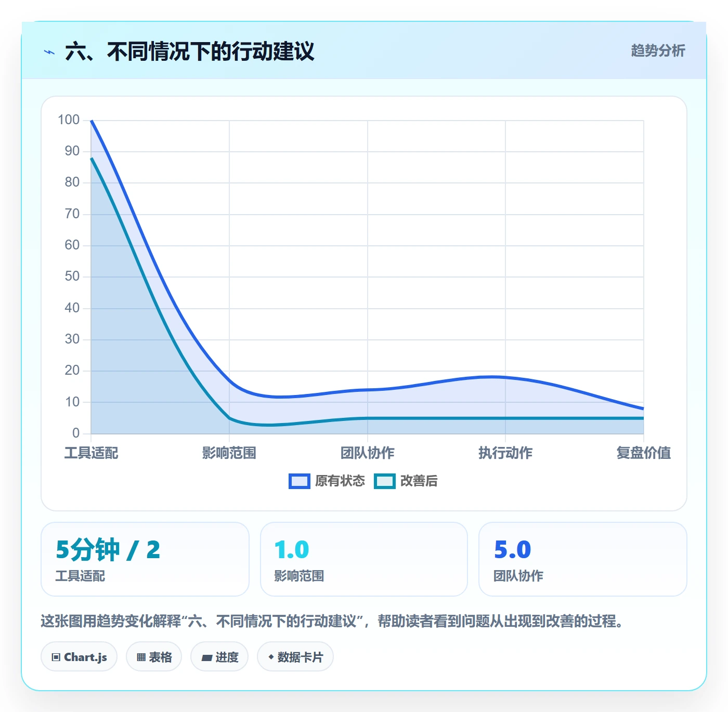
Task: Select the 数据卡片 tag
Action: tap(295, 657)
